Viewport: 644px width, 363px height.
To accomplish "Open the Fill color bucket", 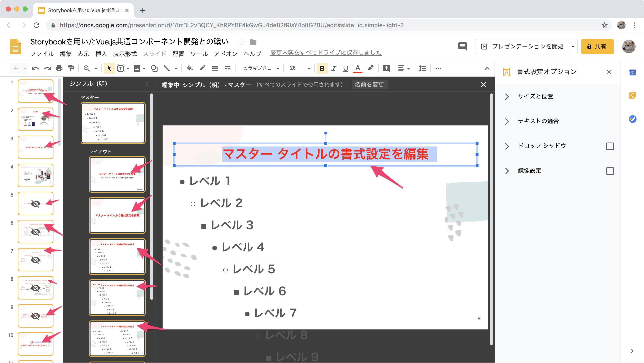I will [190, 68].
